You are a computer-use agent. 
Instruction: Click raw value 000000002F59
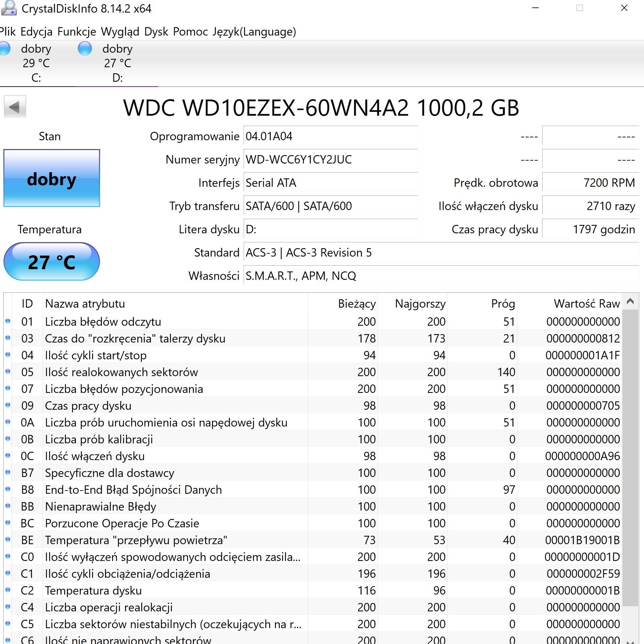pos(583,574)
